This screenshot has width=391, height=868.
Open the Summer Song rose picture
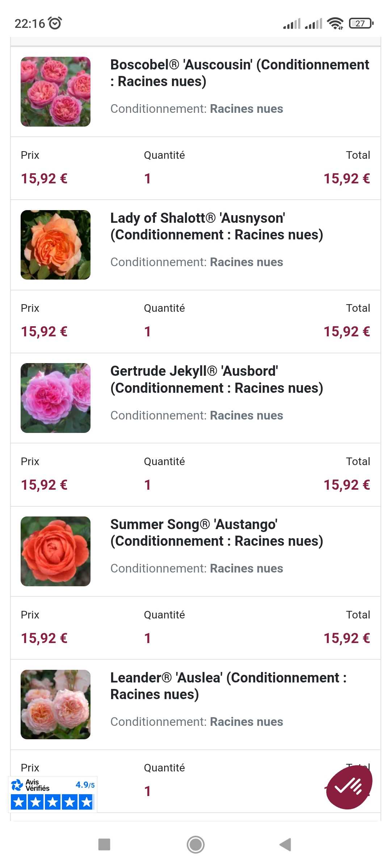pos(55,551)
